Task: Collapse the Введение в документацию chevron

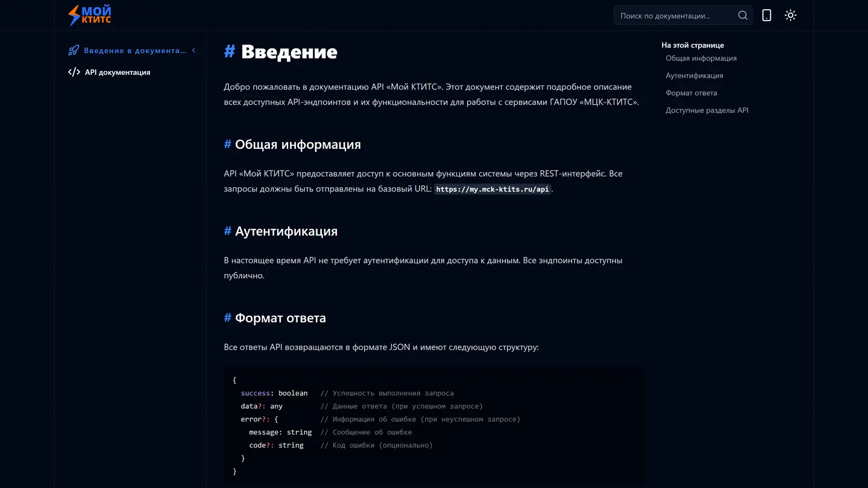Action: tap(193, 51)
